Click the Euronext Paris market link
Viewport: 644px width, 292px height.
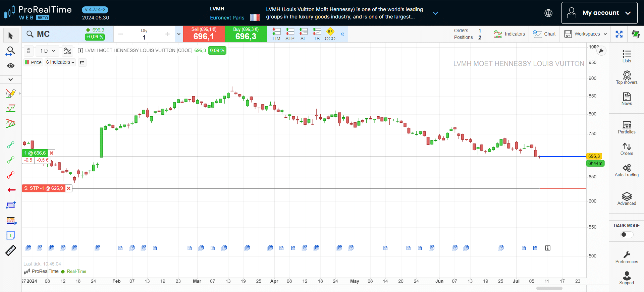point(227,18)
